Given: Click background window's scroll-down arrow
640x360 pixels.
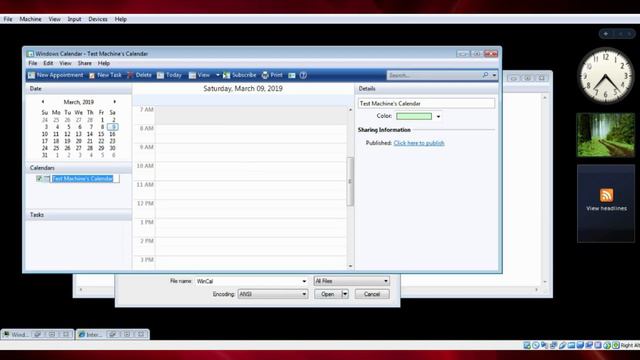Looking at the screenshot, I should tap(545, 282).
